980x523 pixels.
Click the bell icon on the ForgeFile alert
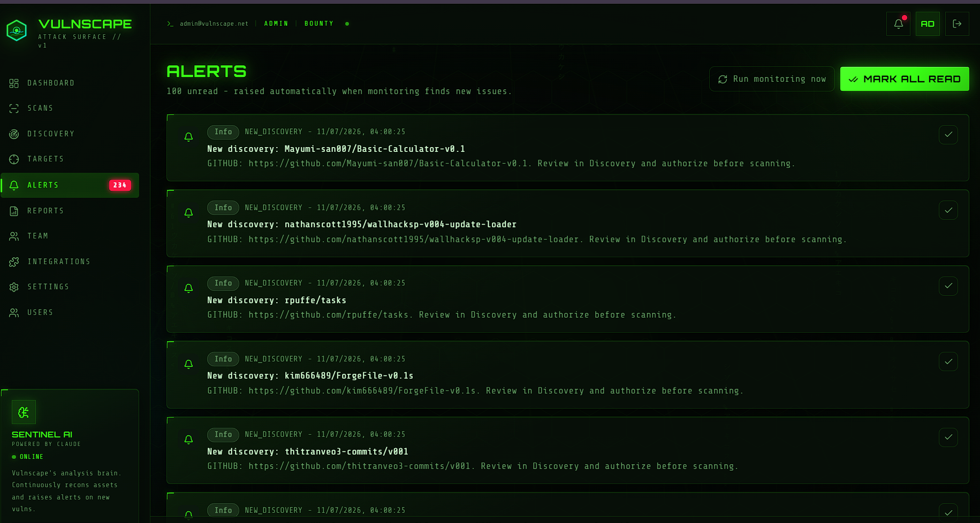click(188, 364)
